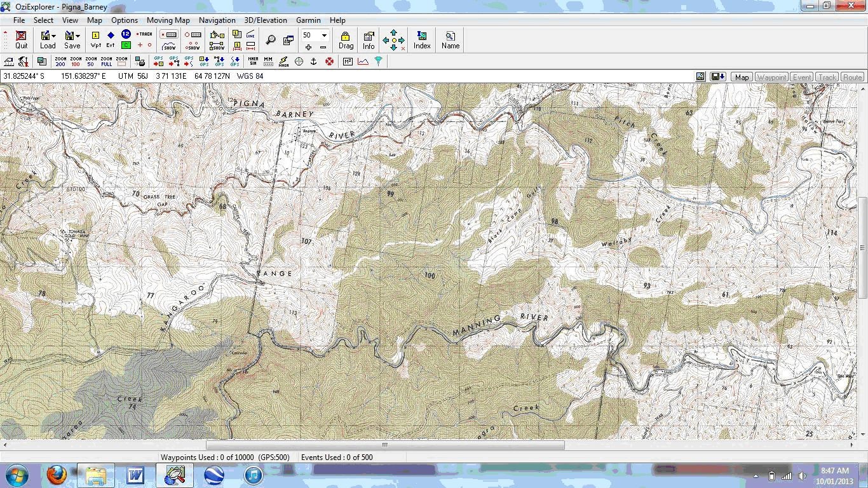This screenshot has width=868, height=488.
Task: Click the crosshair target icon
Action: (x=299, y=62)
